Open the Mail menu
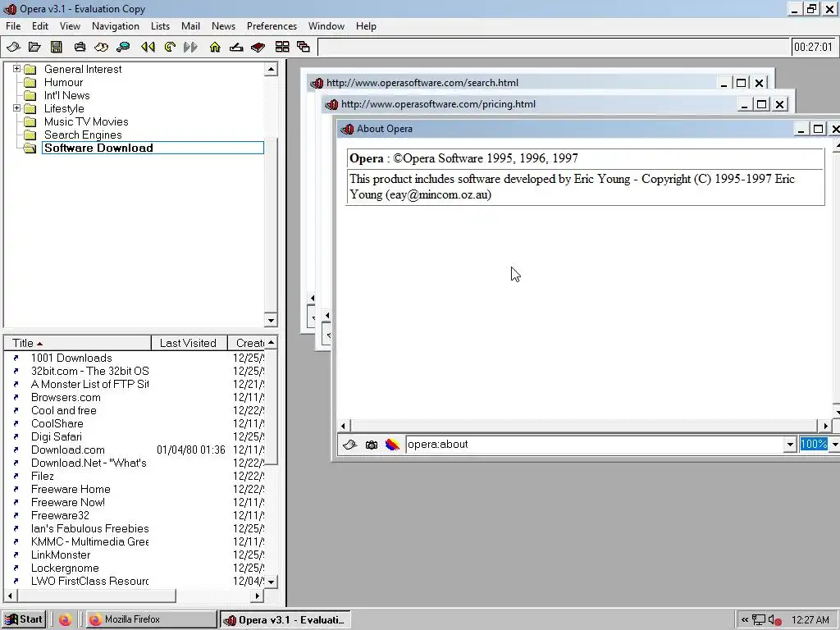The image size is (840, 630). tap(190, 26)
